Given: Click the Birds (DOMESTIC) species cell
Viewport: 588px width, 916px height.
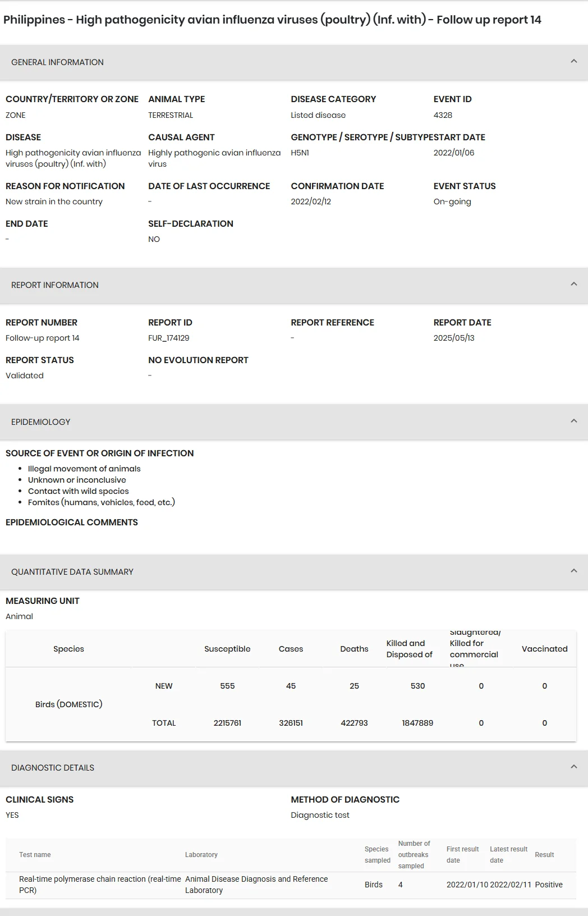Looking at the screenshot, I should tap(68, 704).
